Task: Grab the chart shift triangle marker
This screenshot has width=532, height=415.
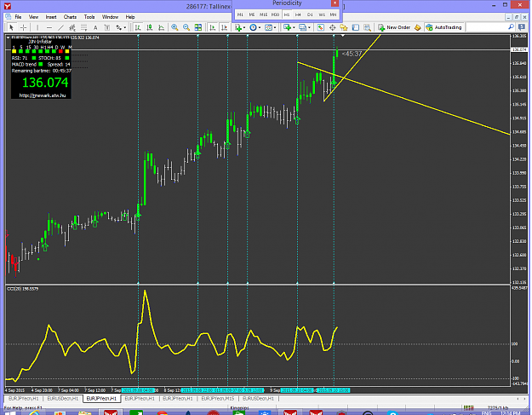Action: [x=343, y=36]
